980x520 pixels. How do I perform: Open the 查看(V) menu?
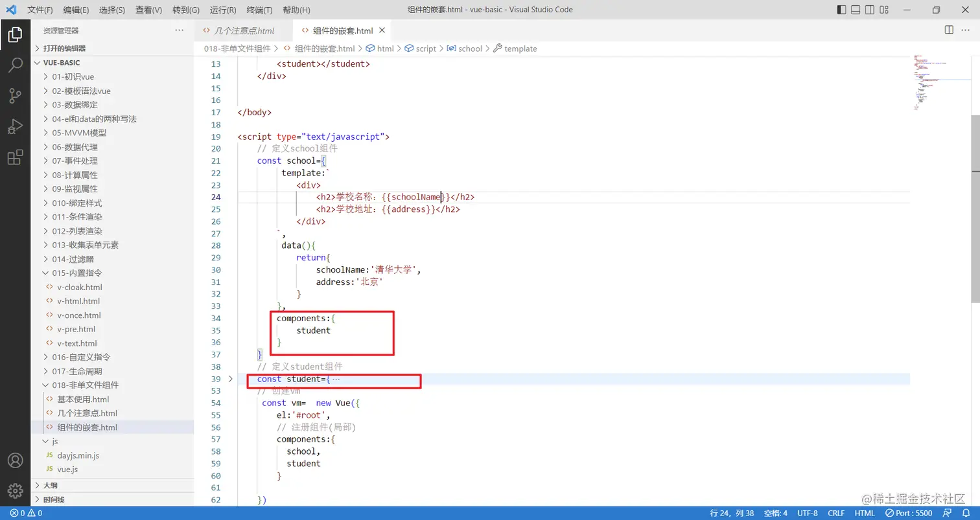pos(149,10)
